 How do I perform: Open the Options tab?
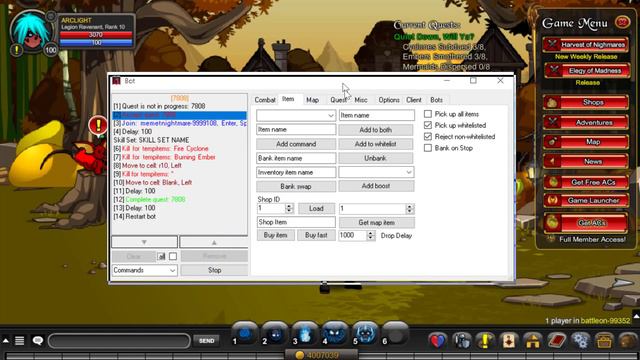coord(389,100)
